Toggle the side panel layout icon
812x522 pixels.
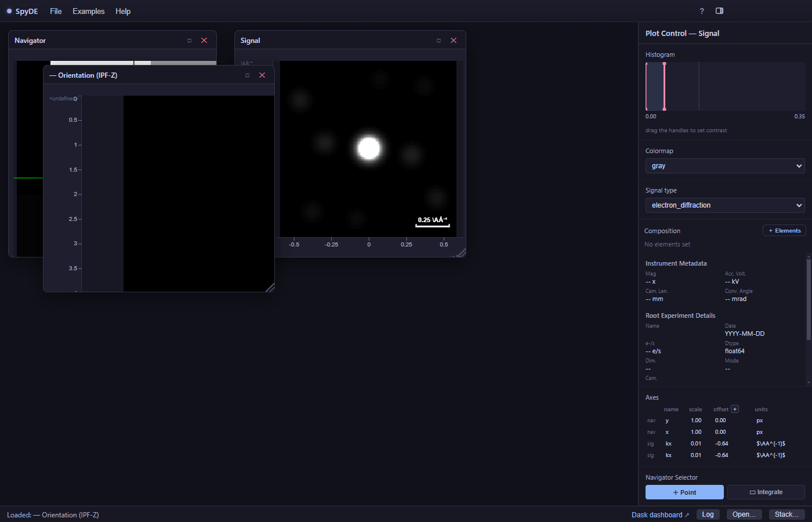720,11
